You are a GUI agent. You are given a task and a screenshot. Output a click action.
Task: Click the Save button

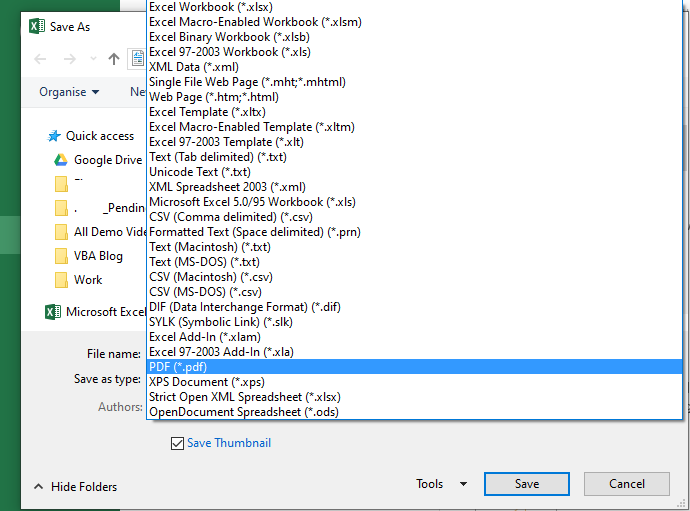[527, 484]
